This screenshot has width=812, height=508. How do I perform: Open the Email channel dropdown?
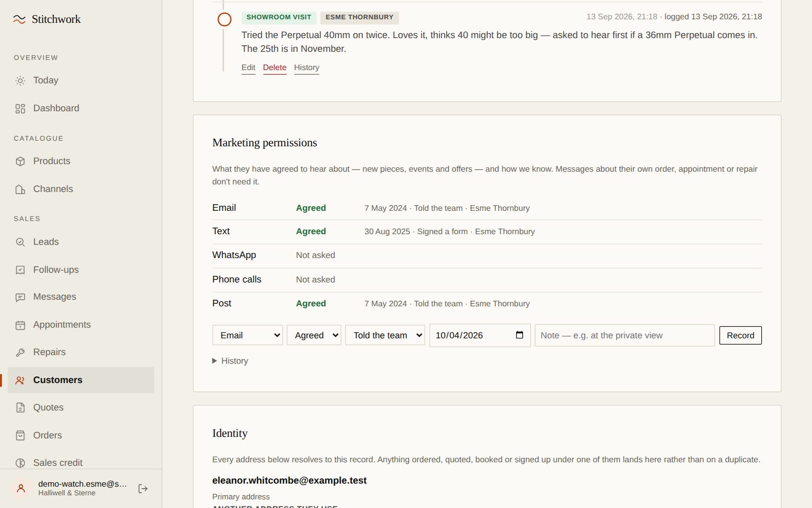[x=248, y=335]
